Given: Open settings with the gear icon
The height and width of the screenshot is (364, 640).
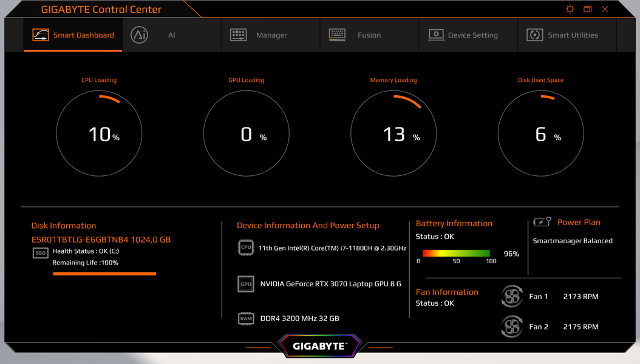Looking at the screenshot, I should tap(570, 9).
